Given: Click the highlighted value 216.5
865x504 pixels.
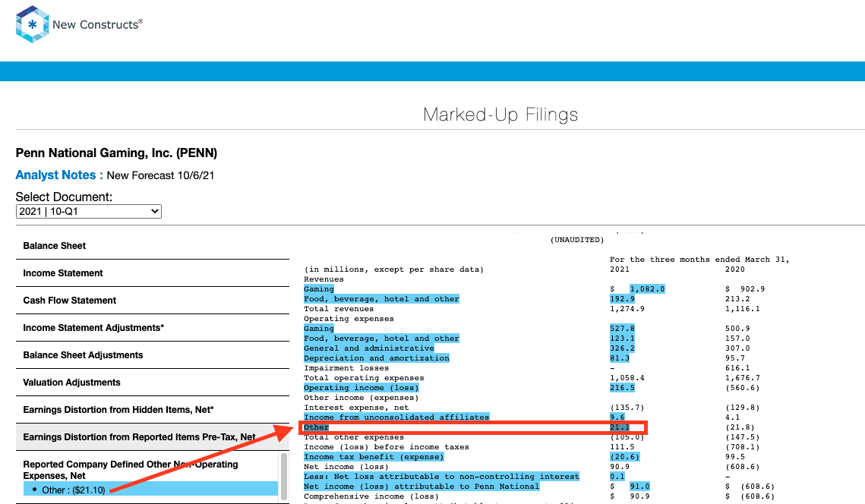Looking at the screenshot, I should point(622,388).
